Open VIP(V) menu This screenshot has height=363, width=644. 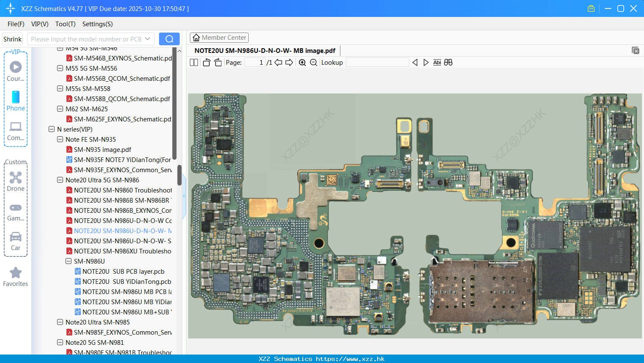click(40, 24)
